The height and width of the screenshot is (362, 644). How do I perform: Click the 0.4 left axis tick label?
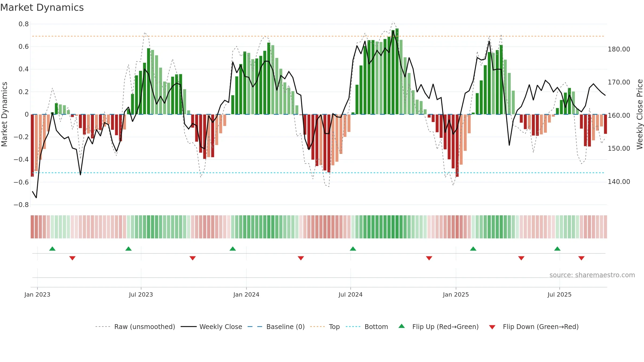pos(24,69)
